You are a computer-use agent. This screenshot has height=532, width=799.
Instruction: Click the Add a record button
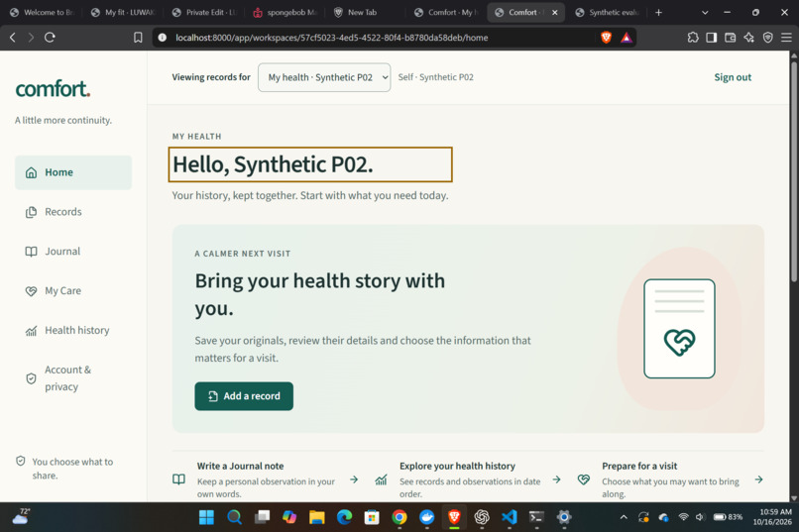coord(244,396)
